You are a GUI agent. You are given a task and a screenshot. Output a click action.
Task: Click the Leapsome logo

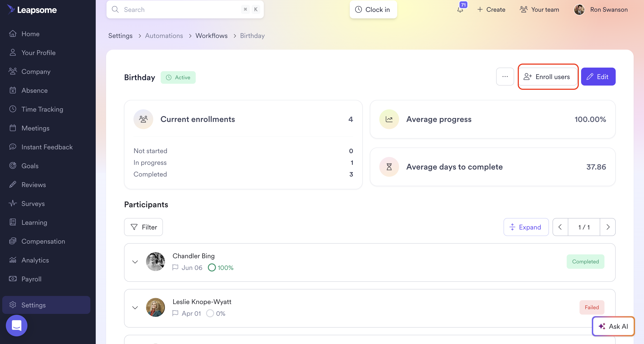click(32, 9)
